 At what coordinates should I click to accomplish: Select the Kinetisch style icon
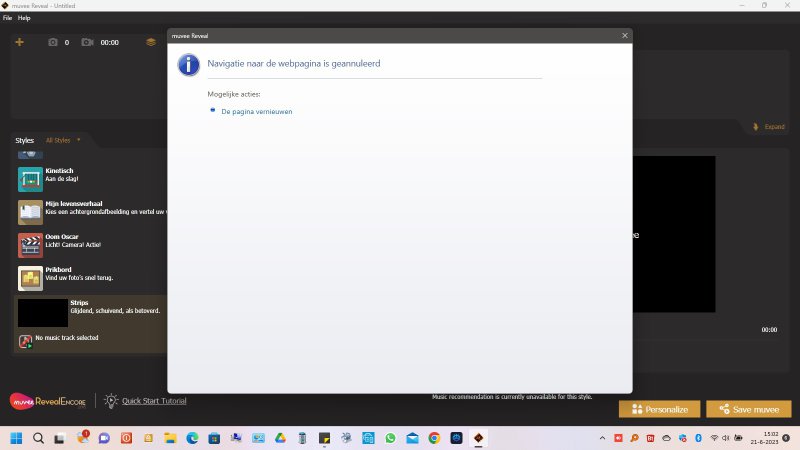coord(30,179)
